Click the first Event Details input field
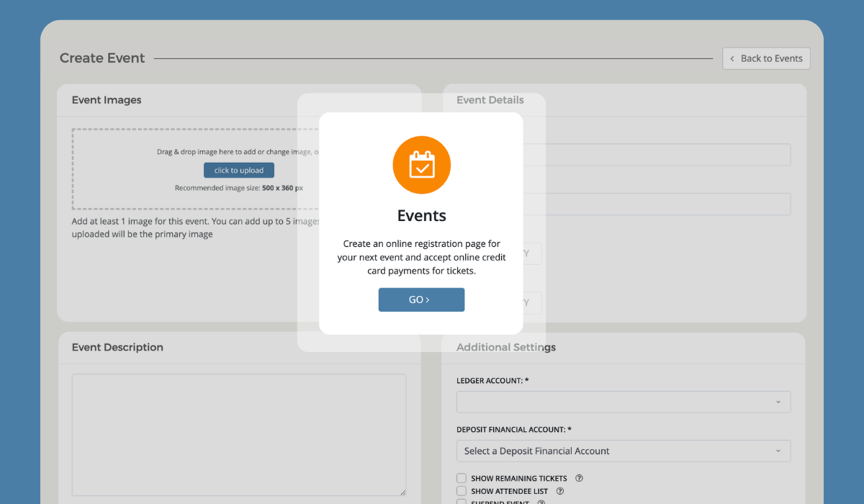This screenshot has width=864, height=504. (x=656, y=155)
